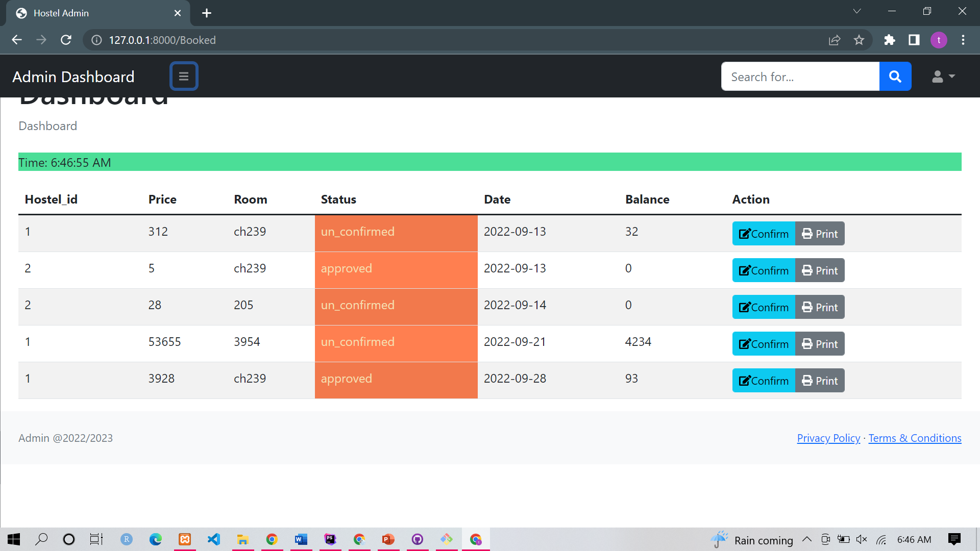Screen dimensions: 980x551
Task: Launch XAMPP from the taskbar
Action: coord(184,539)
